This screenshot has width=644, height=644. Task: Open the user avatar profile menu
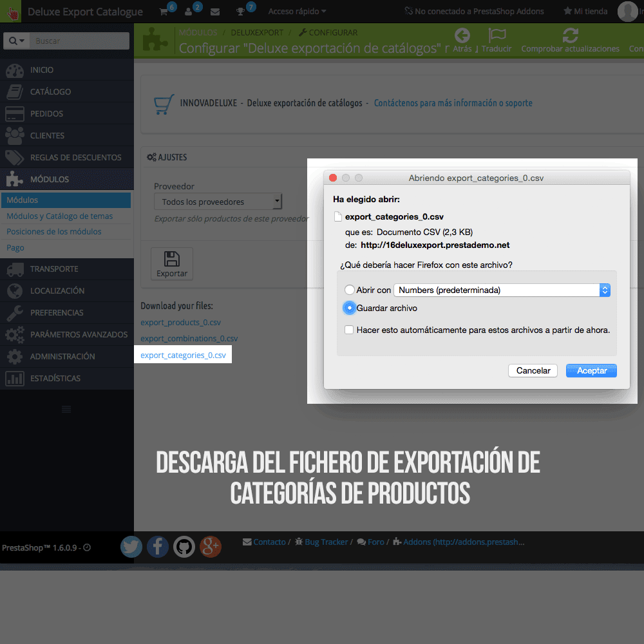[x=627, y=12]
